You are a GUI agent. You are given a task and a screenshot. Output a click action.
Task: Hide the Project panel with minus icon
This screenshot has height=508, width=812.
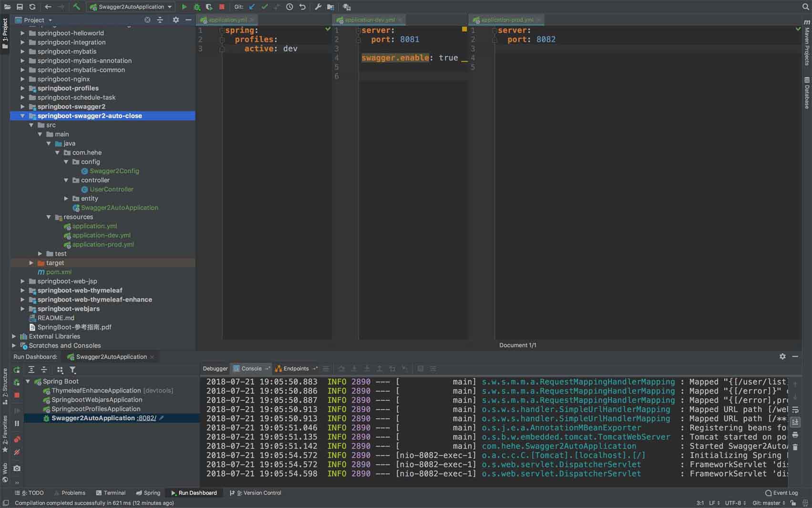188,20
